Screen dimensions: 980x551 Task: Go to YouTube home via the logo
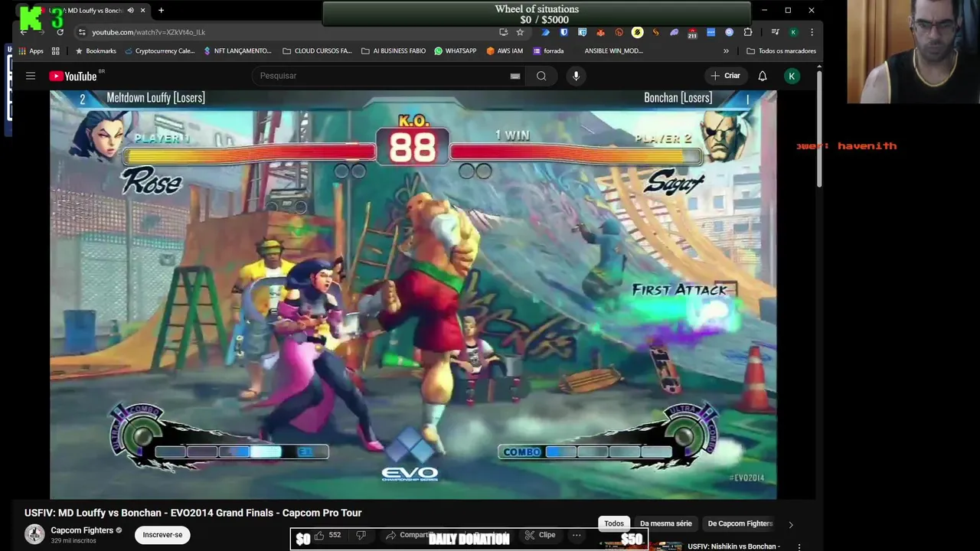point(73,76)
